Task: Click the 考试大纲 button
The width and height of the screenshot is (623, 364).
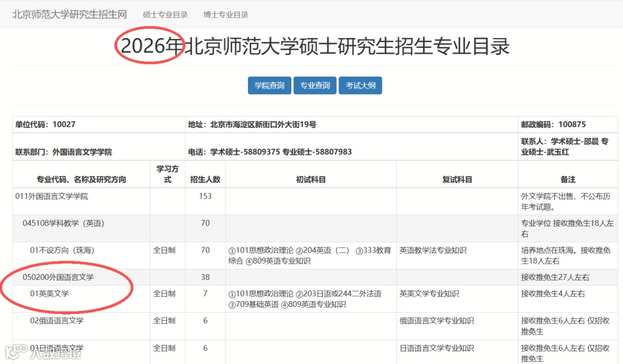Action: coord(361,85)
